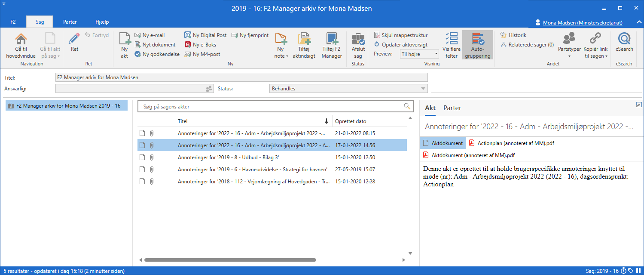Click Ny e-Boks
The height and width of the screenshot is (275, 644).
pos(200,45)
